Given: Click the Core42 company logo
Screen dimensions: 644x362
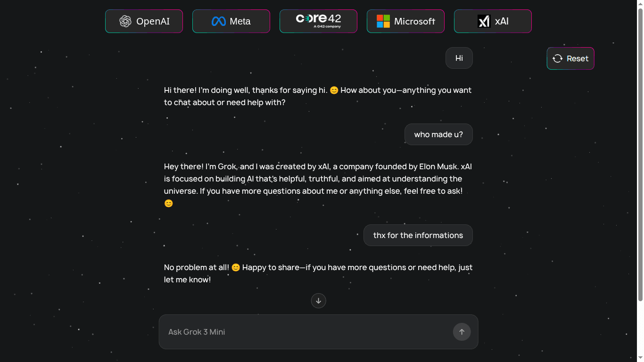Looking at the screenshot, I should click(x=318, y=20).
